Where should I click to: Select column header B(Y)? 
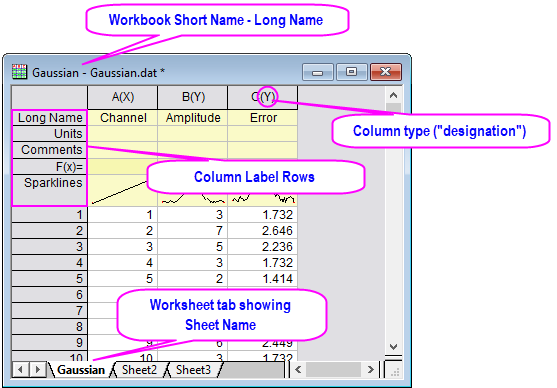(x=193, y=97)
